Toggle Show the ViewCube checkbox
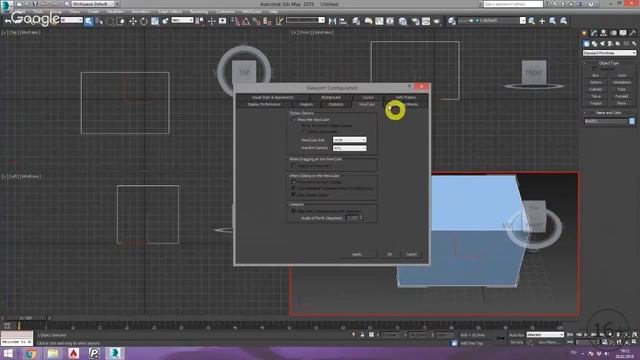The width and height of the screenshot is (640, 360). tap(293, 120)
